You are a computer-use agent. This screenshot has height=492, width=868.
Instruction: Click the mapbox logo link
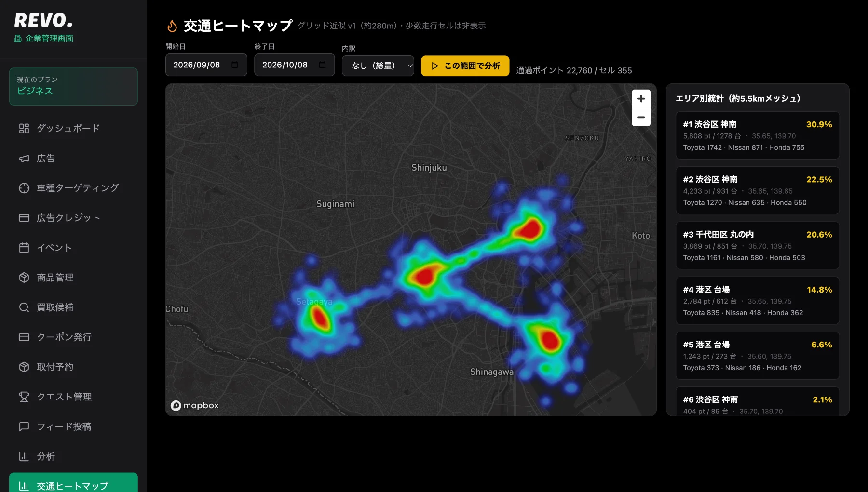coord(195,406)
